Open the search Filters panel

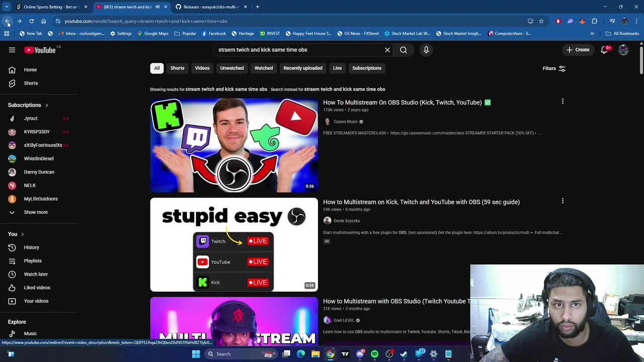(554, 68)
